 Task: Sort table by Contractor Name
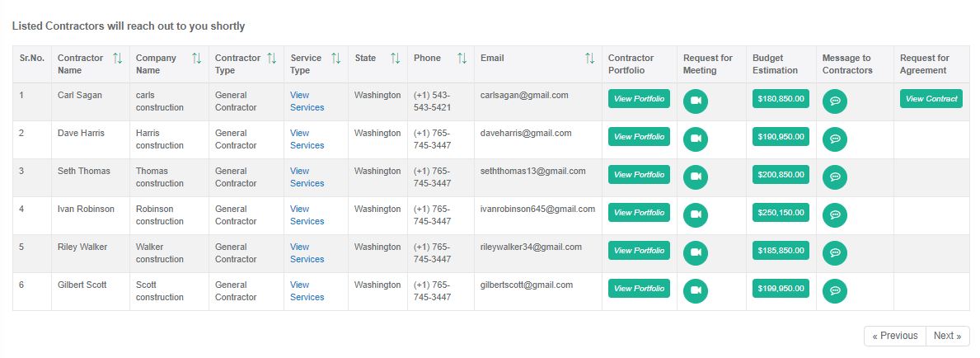click(x=118, y=59)
